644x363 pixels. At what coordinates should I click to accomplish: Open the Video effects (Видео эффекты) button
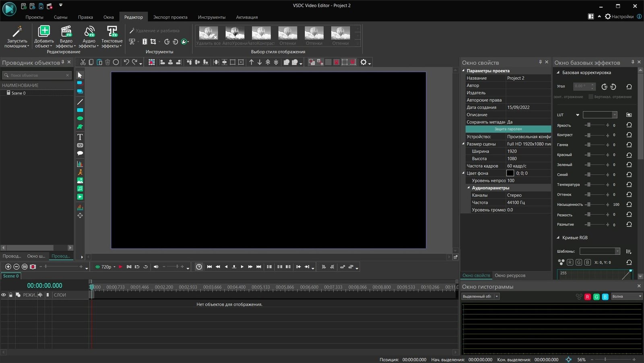(66, 37)
